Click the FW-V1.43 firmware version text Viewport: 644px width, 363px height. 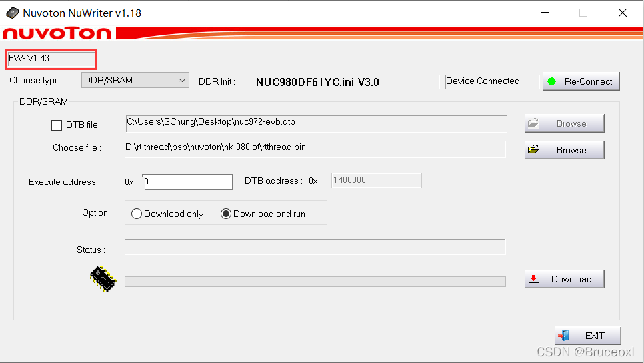pyautogui.click(x=29, y=58)
